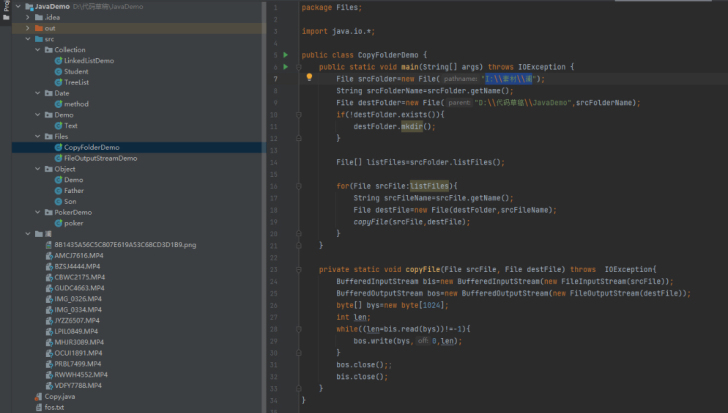Screen dimensions: 728x413
Task: Fold the copyFile method at line 23
Action: (x=299, y=270)
